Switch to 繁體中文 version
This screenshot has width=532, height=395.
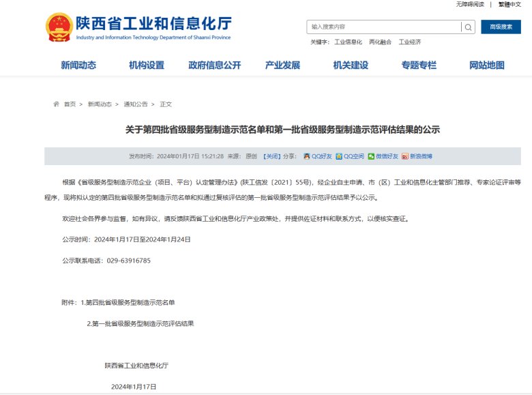(509, 4)
